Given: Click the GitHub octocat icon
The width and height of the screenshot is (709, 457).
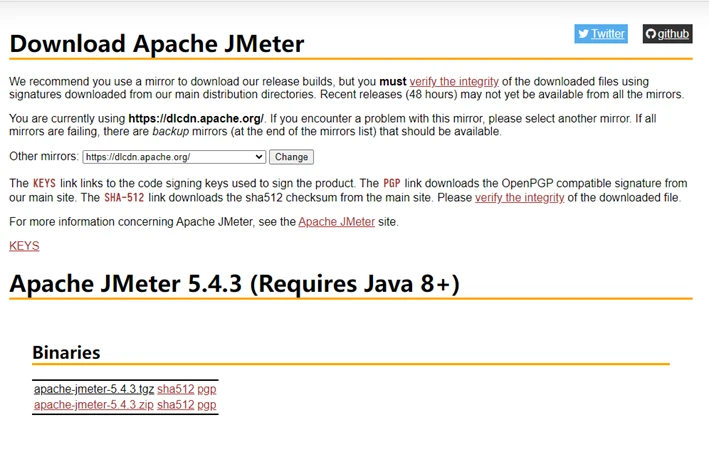Looking at the screenshot, I should pos(651,34).
